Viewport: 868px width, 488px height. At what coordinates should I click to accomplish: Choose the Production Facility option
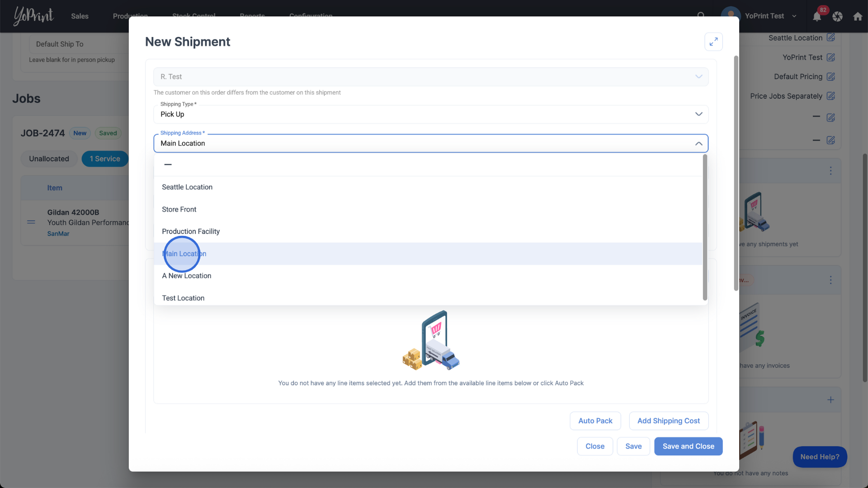191,231
